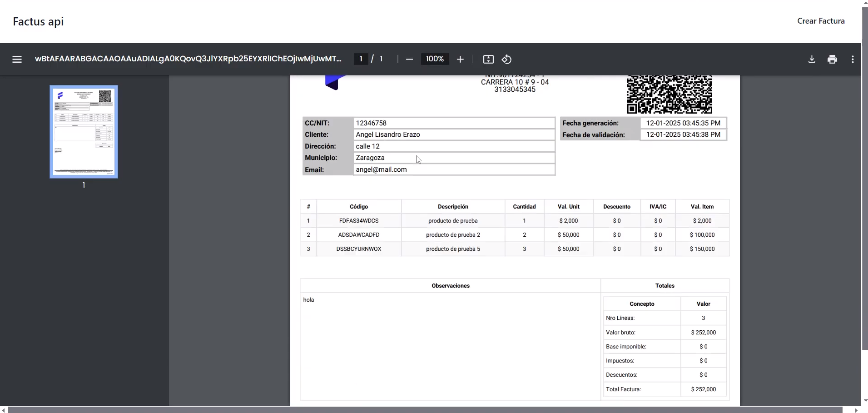Image resolution: width=868 pixels, height=413 pixels.
Task: Select description producto de prueba 5
Action: 453,249
